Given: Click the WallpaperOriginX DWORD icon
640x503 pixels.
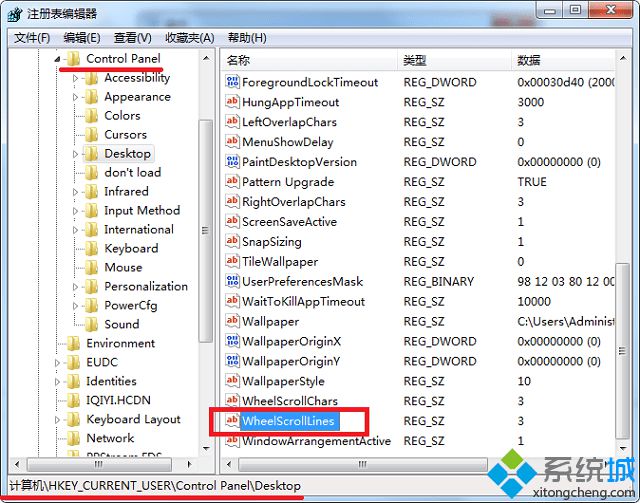Looking at the screenshot, I should pyautogui.click(x=232, y=341).
